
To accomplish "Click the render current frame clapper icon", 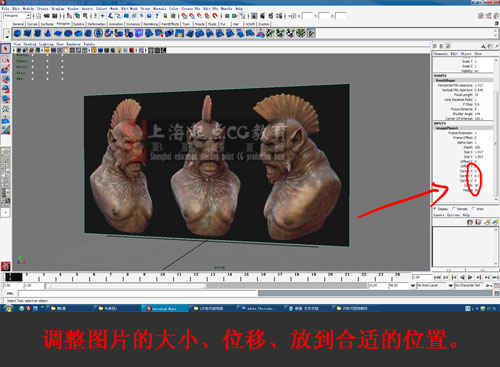I will [x=263, y=16].
